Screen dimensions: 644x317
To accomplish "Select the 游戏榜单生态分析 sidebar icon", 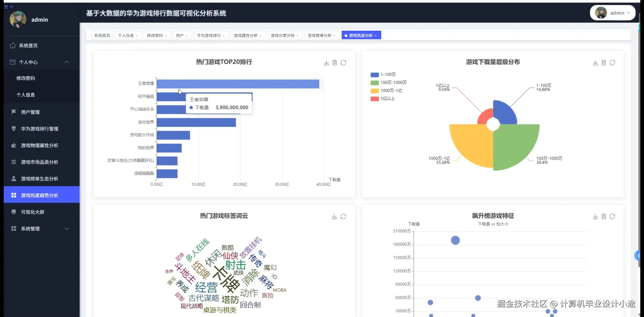I will click(13, 179).
